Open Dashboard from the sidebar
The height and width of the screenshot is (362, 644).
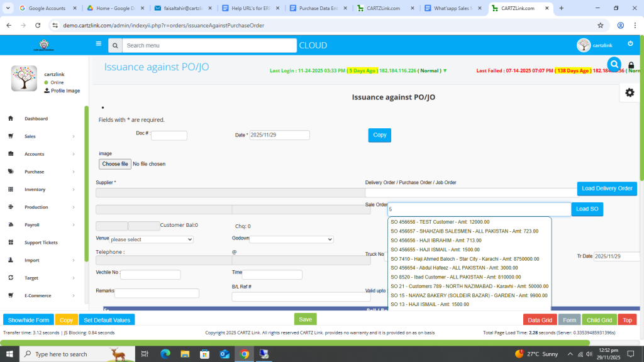(x=36, y=119)
